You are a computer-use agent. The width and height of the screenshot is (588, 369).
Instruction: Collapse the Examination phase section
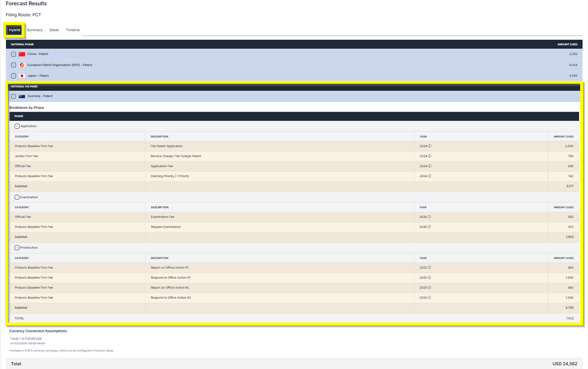point(17,197)
